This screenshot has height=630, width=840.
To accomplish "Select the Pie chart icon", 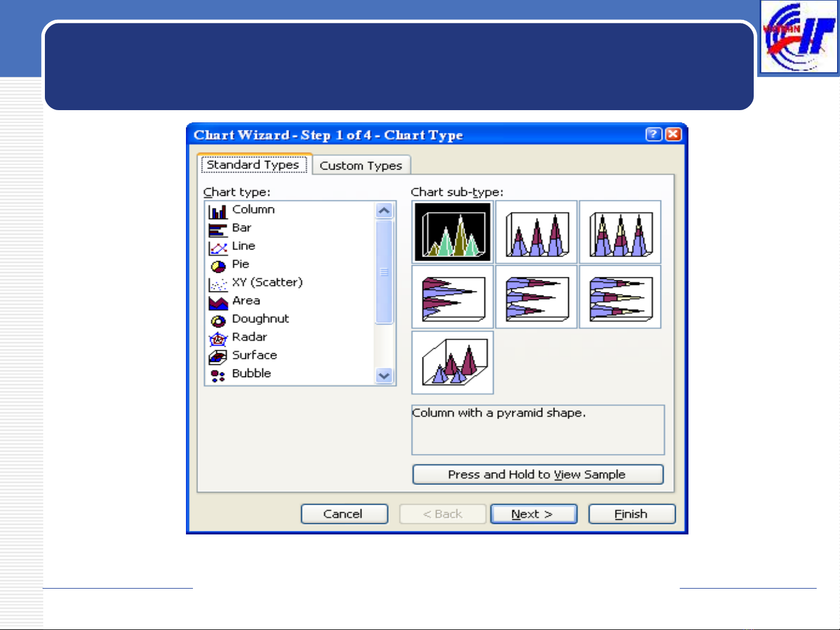I will tap(218, 266).
